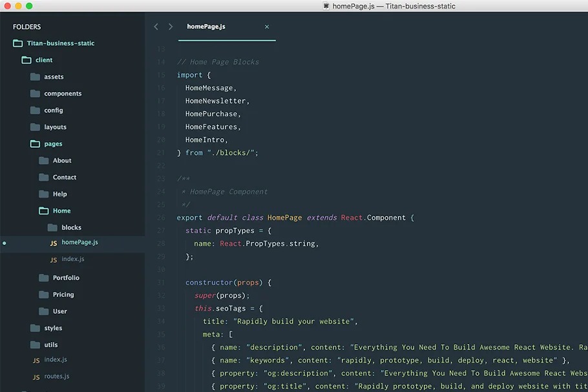Screen dimensions: 588x392
Task: Open index.js inside Home folder
Action: (x=72, y=259)
